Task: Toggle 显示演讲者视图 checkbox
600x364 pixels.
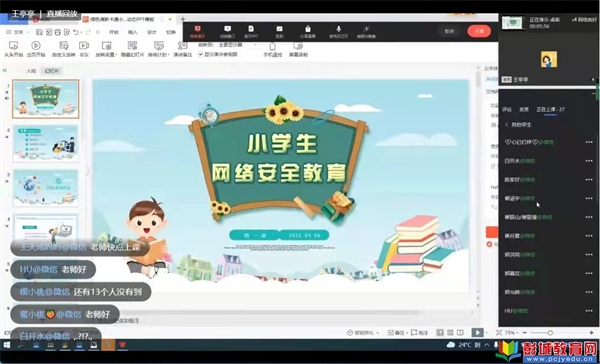Action: 201,54
